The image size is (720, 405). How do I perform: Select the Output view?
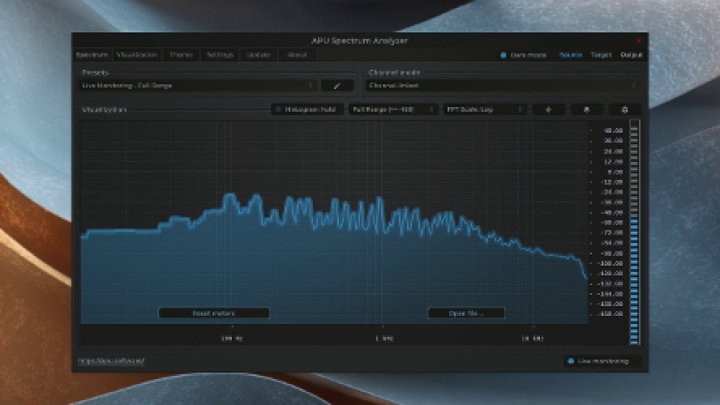click(631, 55)
